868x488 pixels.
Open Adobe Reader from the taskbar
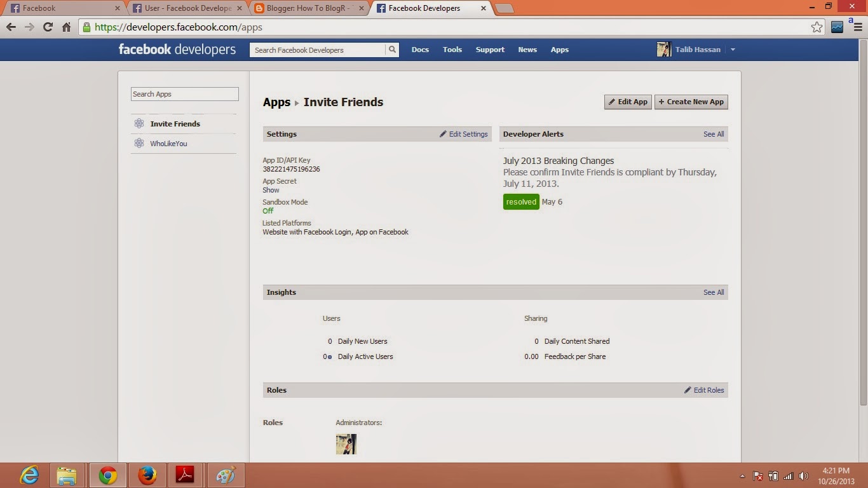tap(185, 475)
